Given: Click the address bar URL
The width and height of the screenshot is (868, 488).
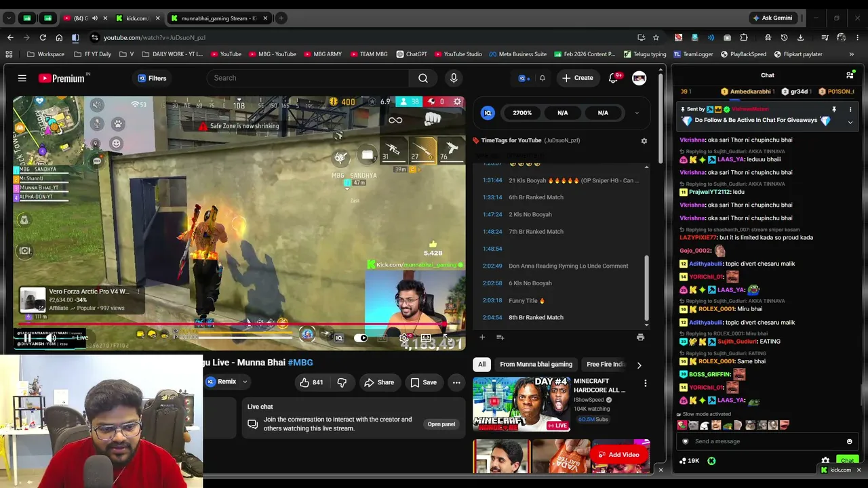Looking at the screenshot, I should click(155, 37).
